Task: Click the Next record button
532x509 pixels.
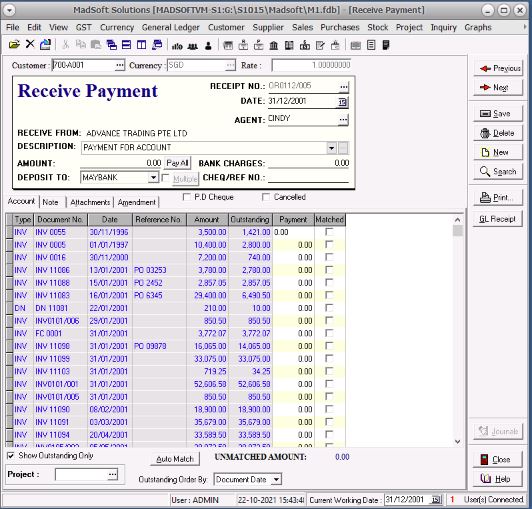Action: [498, 88]
